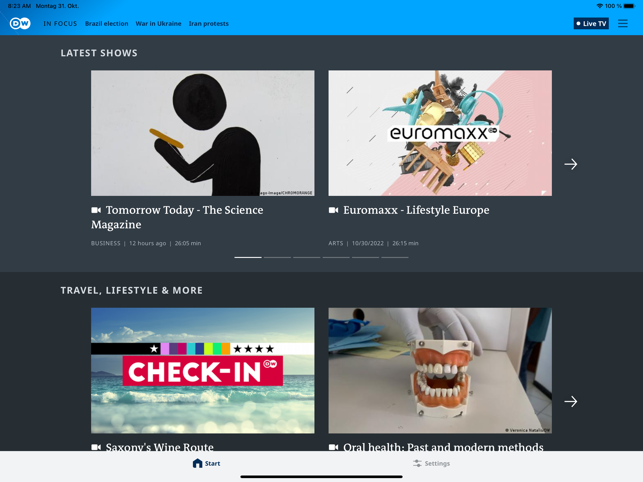Select the Start tab

click(x=206, y=463)
